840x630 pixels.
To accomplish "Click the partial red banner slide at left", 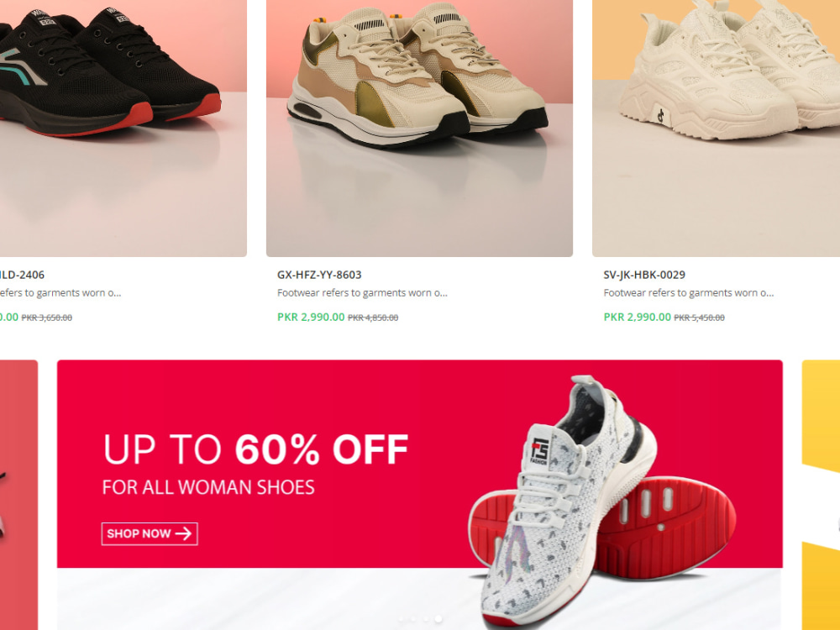I will (18, 495).
